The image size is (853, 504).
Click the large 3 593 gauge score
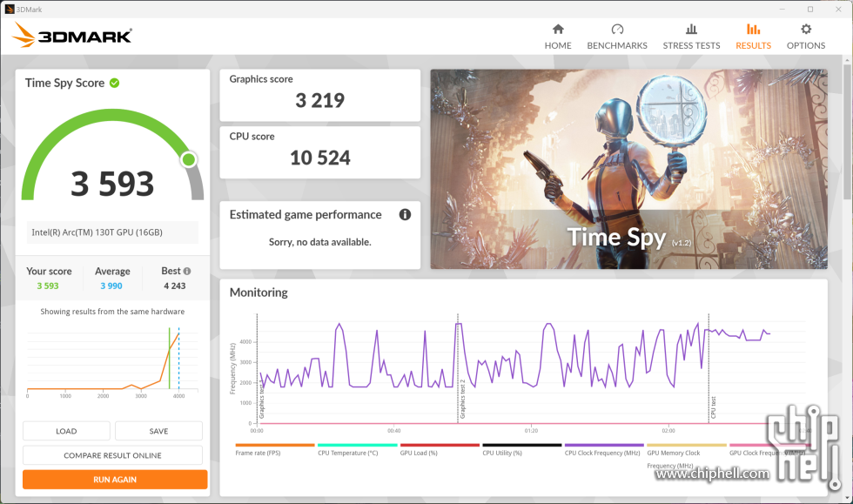pos(112,184)
